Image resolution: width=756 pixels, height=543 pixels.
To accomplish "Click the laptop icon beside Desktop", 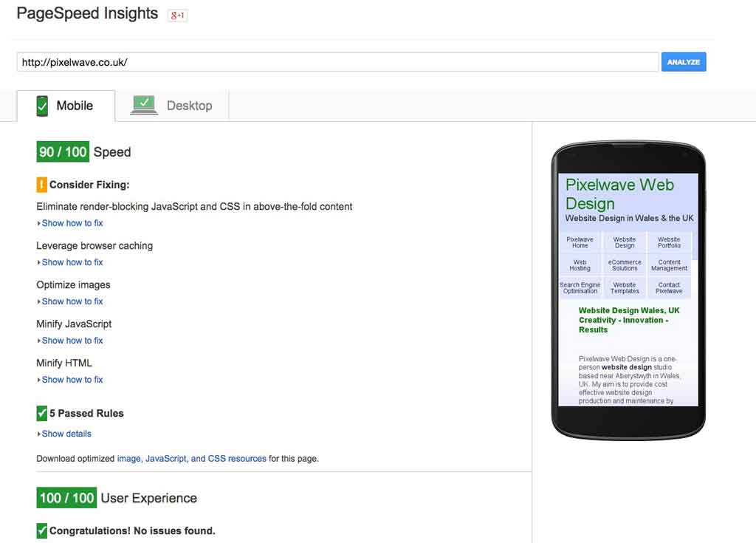I will pyautogui.click(x=144, y=105).
